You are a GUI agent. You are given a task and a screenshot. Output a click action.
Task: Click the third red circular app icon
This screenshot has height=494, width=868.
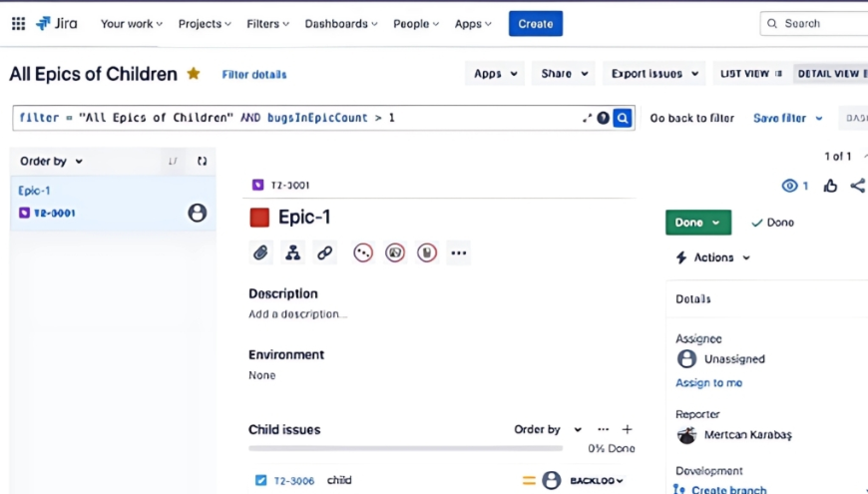pyautogui.click(x=427, y=253)
